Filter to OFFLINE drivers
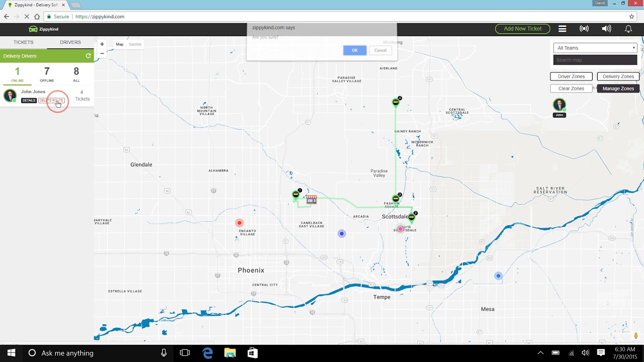Viewport: 644px width, 362px height. coord(47,74)
